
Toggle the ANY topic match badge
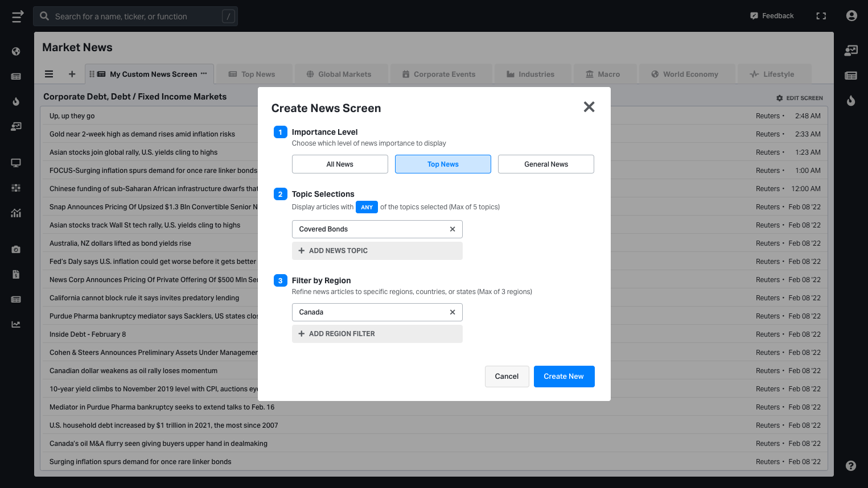tap(367, 206)
